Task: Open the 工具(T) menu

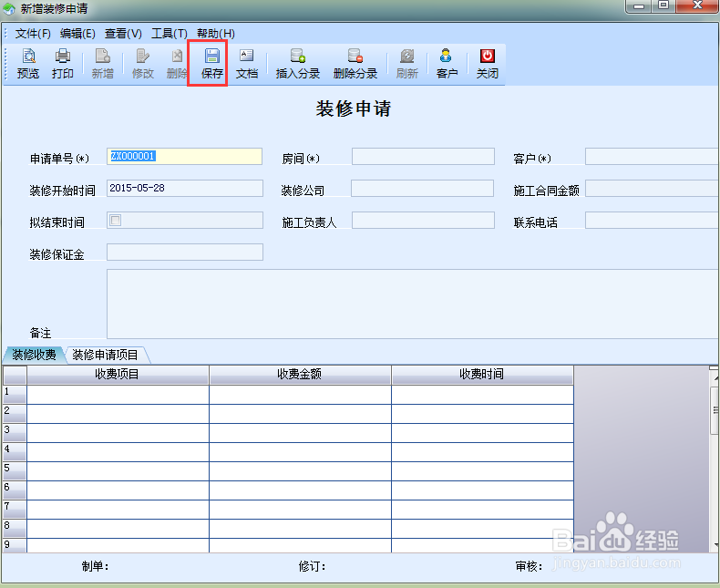Action: [x=169, y=33]
